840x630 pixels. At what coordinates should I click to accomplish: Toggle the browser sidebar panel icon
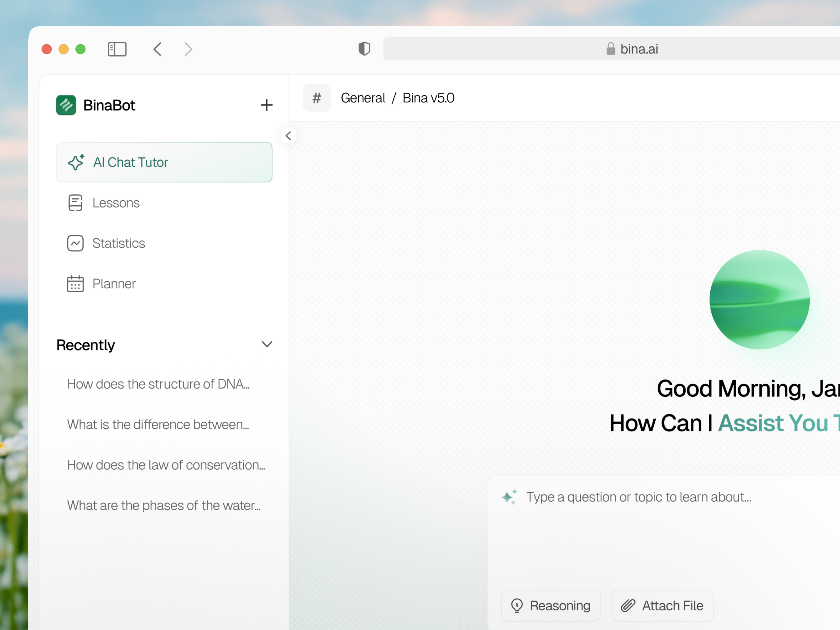click(x=117, y=49)
